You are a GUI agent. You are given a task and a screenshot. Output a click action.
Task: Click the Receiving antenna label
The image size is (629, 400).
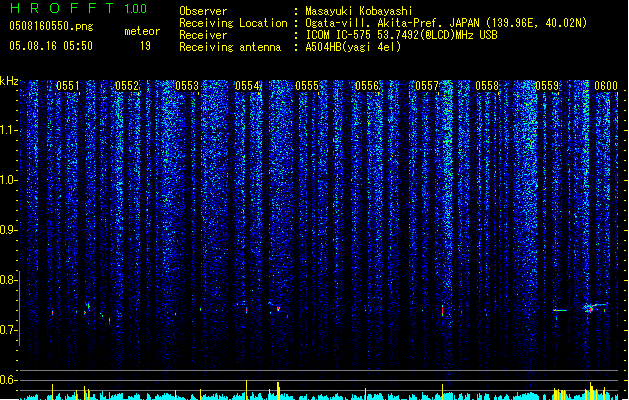230,47
